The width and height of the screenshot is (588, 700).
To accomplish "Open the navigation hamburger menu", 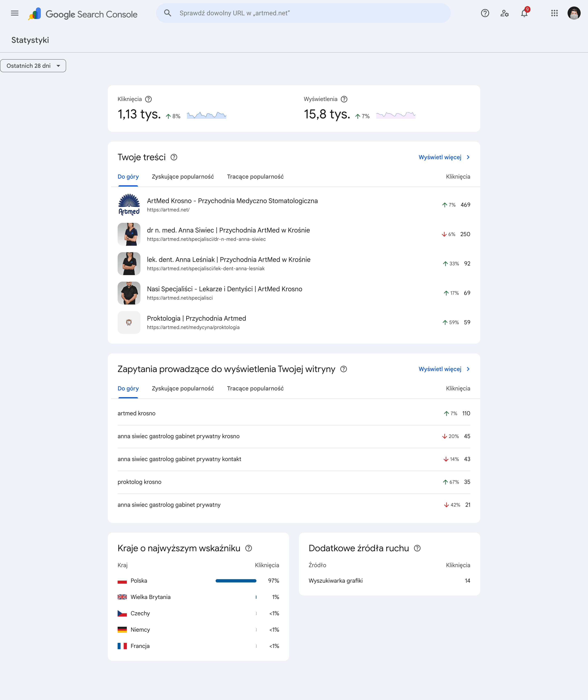I will [15, 13].
